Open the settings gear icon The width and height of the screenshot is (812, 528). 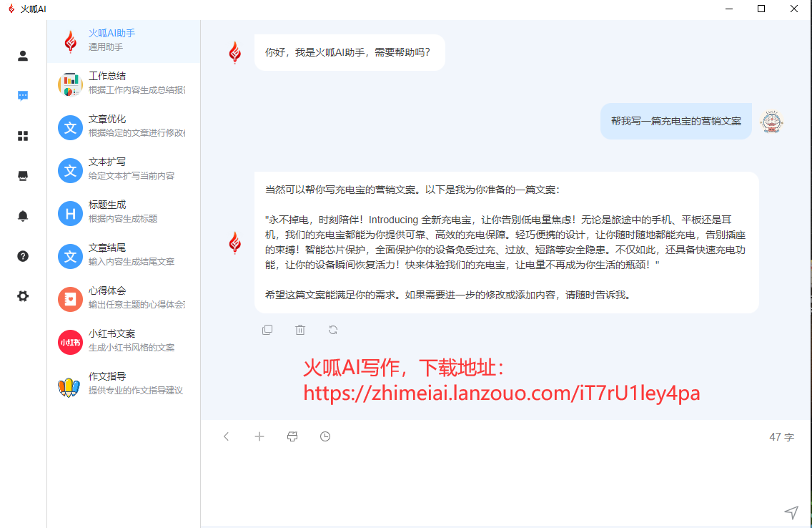23,296
